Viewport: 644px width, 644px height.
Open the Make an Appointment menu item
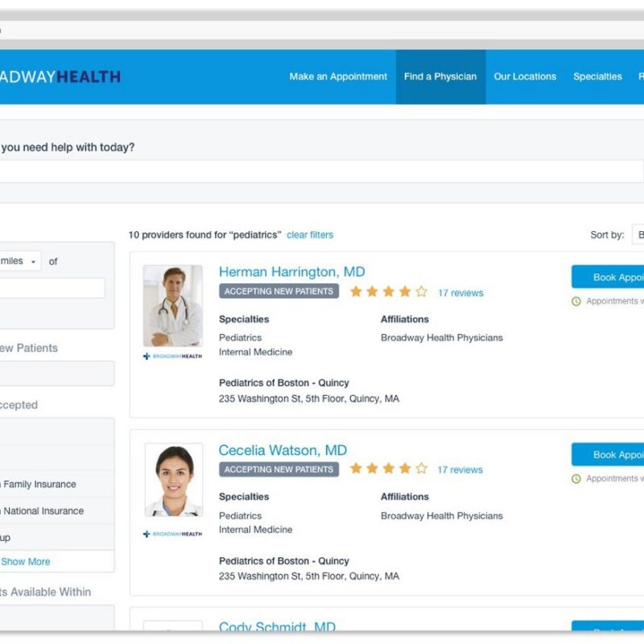(x=338, y=77)
